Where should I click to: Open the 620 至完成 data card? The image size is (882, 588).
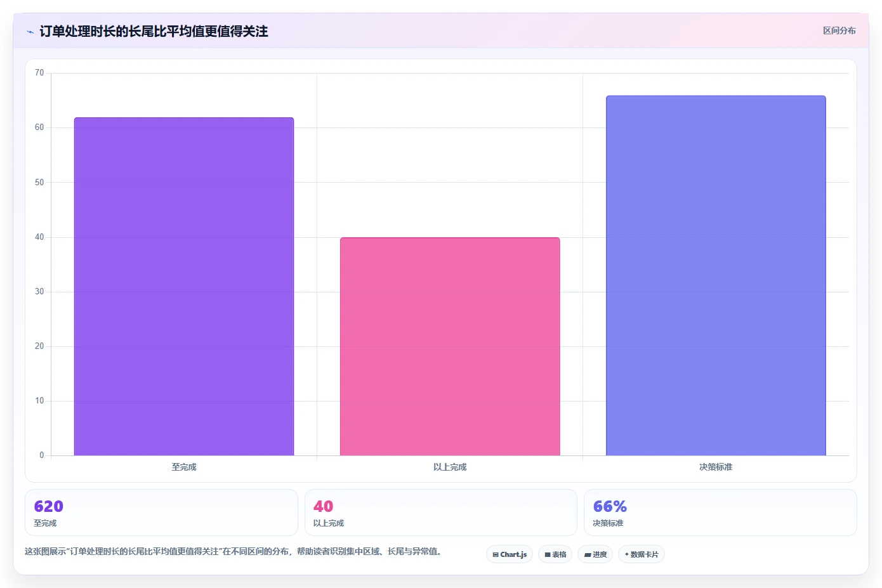161,513
